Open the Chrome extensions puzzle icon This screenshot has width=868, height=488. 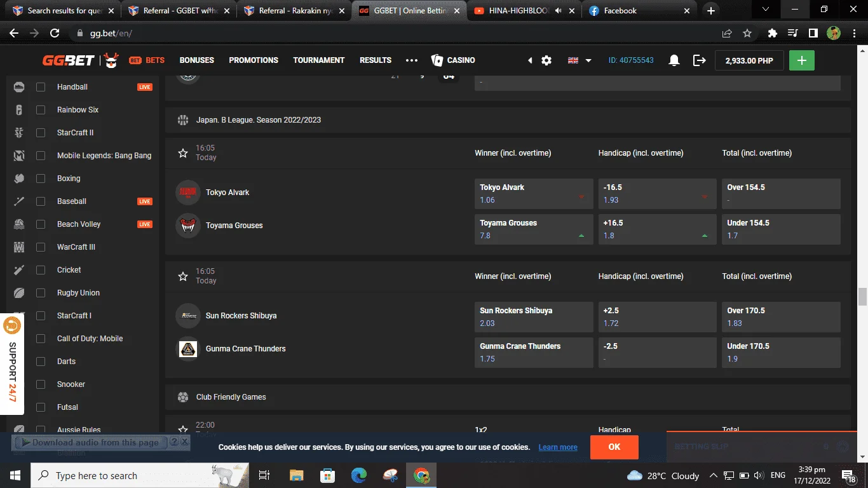point(773,33)
